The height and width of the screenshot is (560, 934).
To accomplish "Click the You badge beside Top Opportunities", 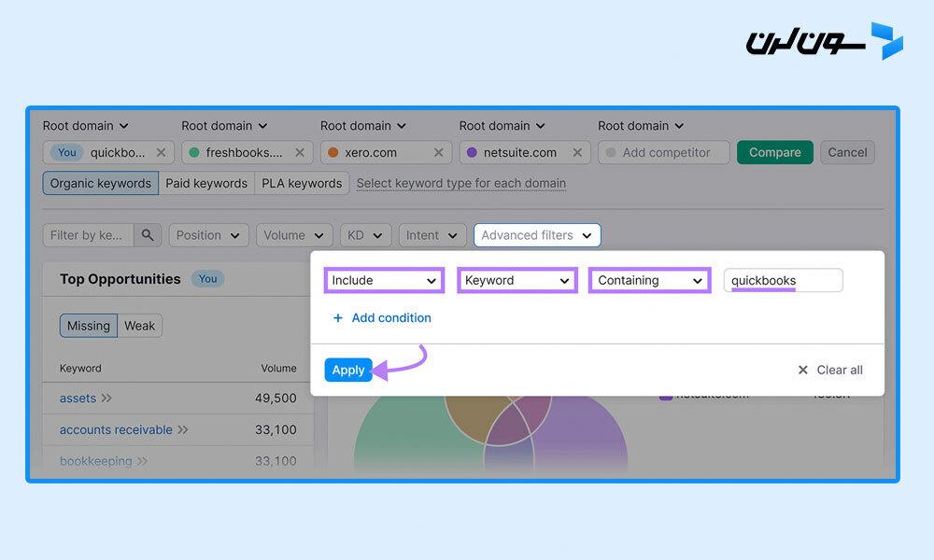I will pyautogui.click(x=208, y=278).
